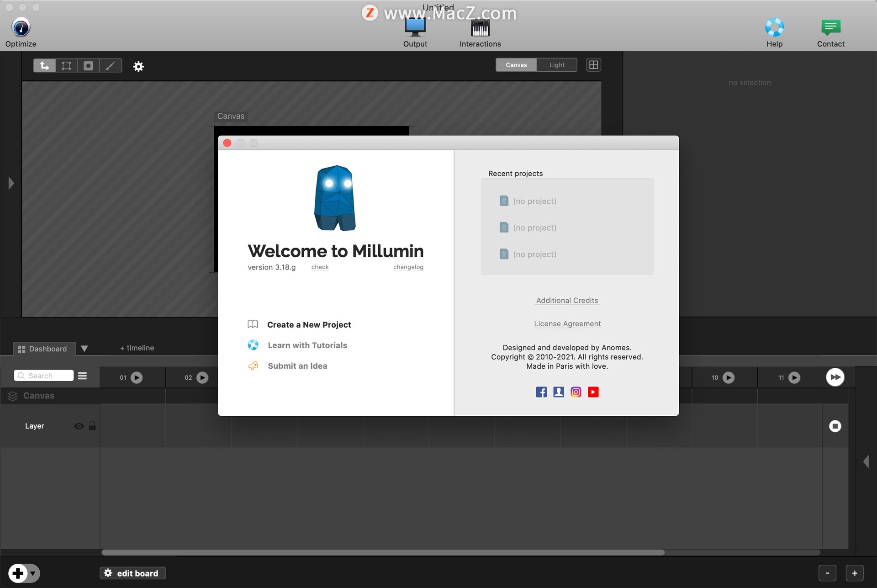This screenshot has width=877, height=588.
Task: Toggle the grid layout view button
Action: (x=593, y=65)
